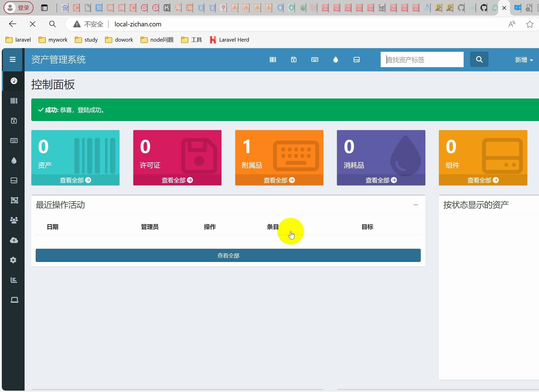Click the browser search magnifier icon
The image size is (539, 392).
point(52,24)
